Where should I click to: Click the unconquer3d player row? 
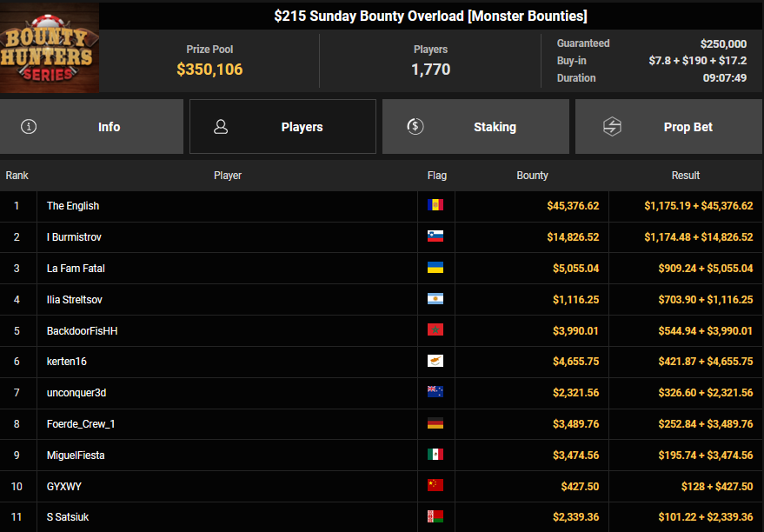[76, 393]
